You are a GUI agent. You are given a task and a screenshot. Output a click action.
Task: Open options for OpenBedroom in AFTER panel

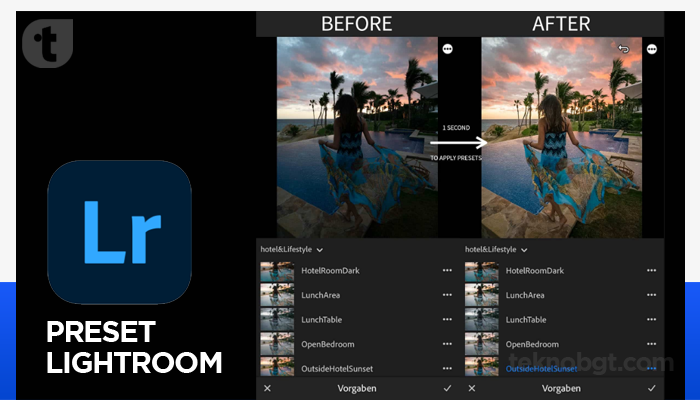pos(651,344)
